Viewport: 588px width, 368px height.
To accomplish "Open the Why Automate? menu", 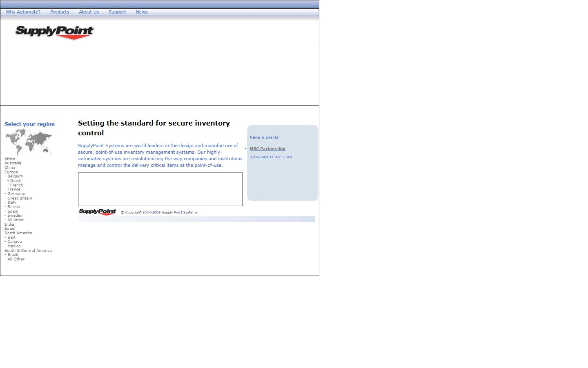I will (23, 12).
